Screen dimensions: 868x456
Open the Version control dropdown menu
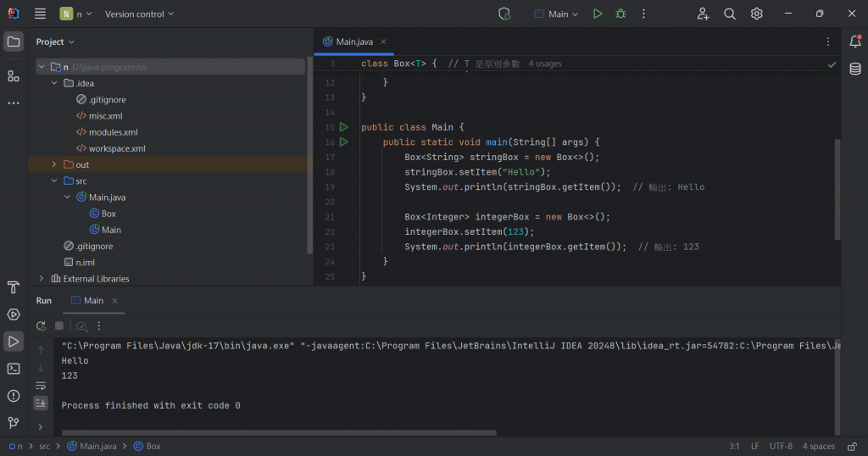point(139,14)
